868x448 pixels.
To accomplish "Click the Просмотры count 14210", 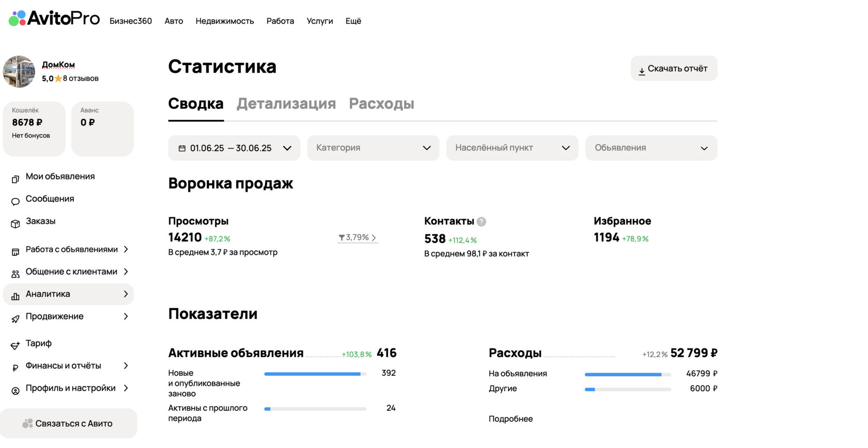I will (x=185, y=237).
